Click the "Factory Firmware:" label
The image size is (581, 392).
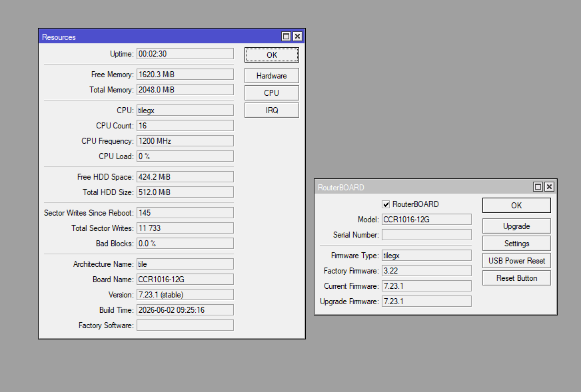351,271
